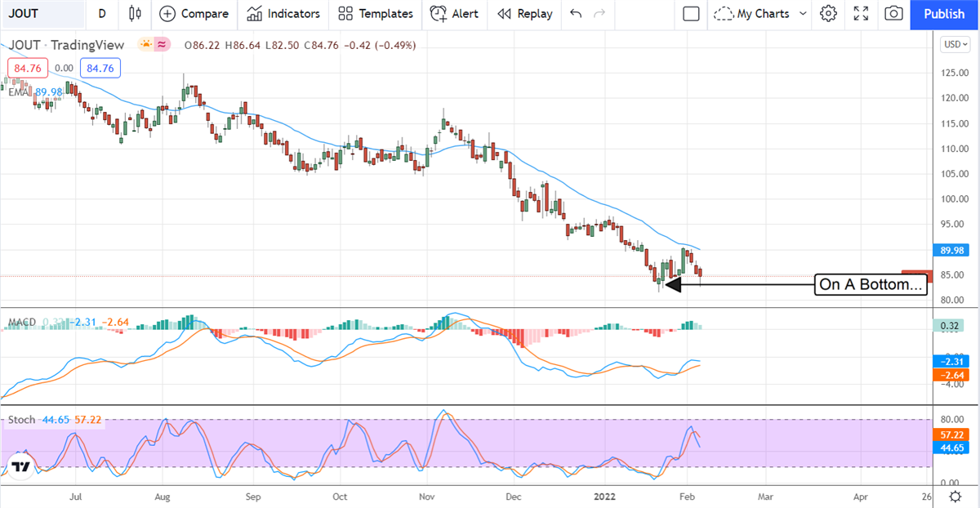Take a snapshot with the camera icon
Viewport: 980px width, 508px height.
(894, 14)
